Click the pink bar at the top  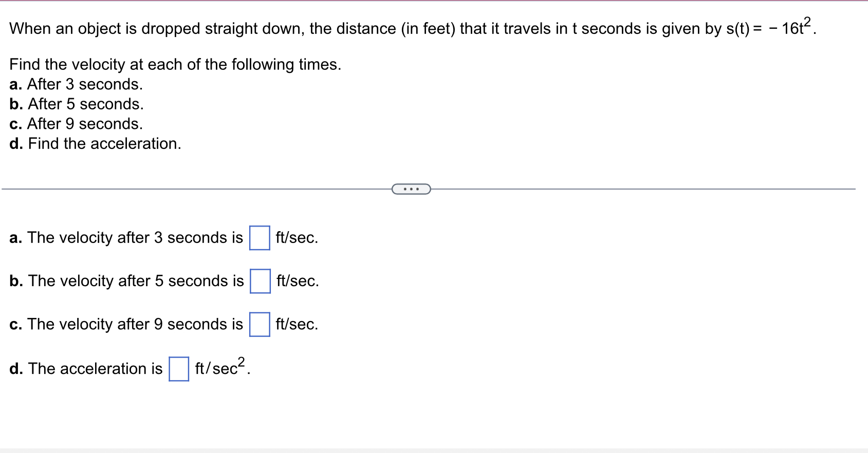point(434,2)
